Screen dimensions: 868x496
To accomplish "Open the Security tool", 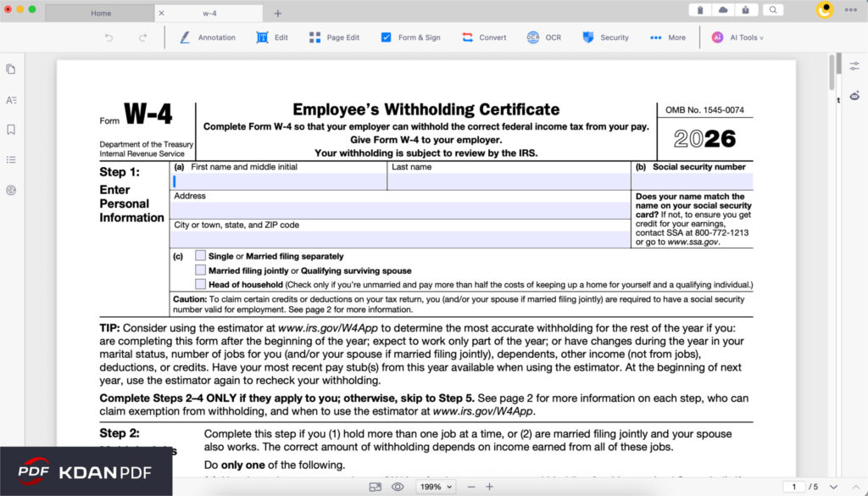I will click(x=605, y=37).
